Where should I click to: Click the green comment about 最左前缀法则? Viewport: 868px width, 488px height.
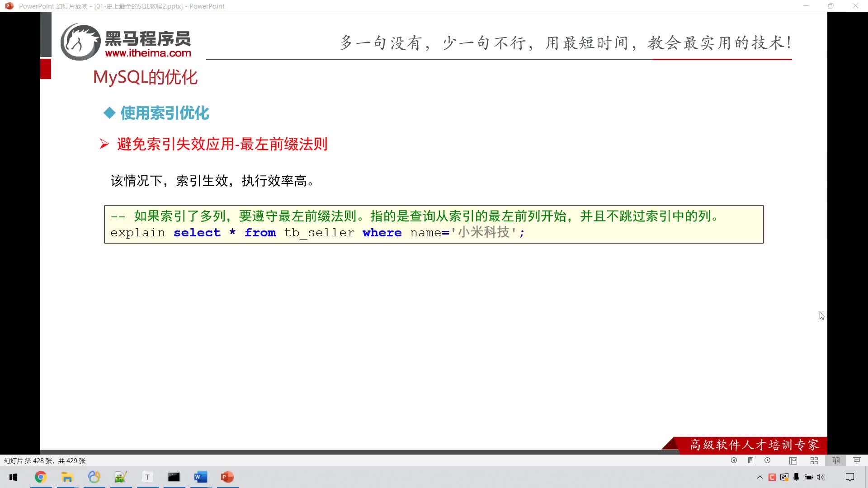coord(415,216)
